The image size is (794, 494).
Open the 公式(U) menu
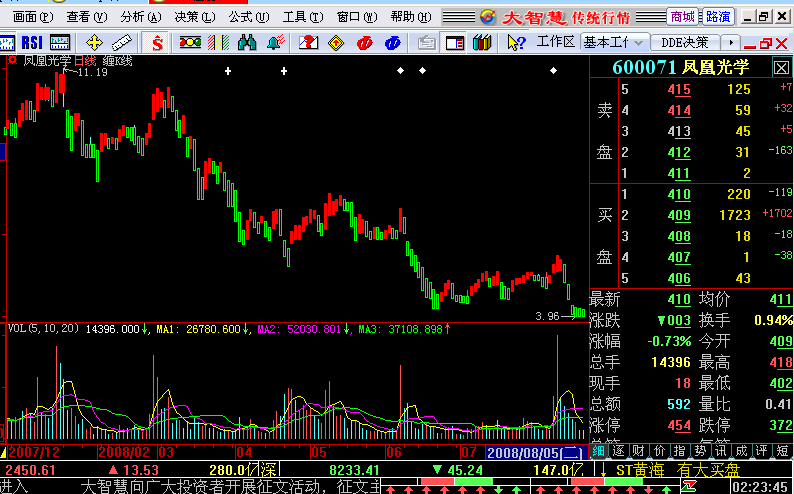tap(249, 17)
